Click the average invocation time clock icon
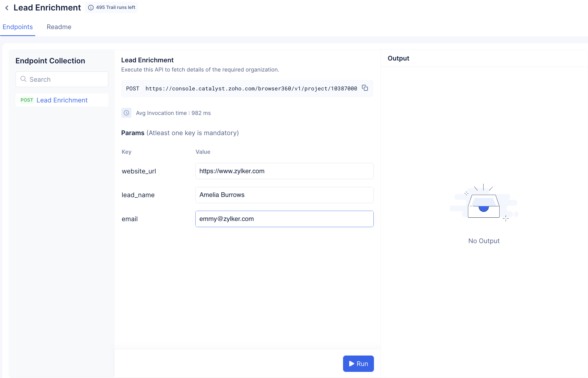The width and height of the screenshot is (588, 378). click(x=126, y=113)
